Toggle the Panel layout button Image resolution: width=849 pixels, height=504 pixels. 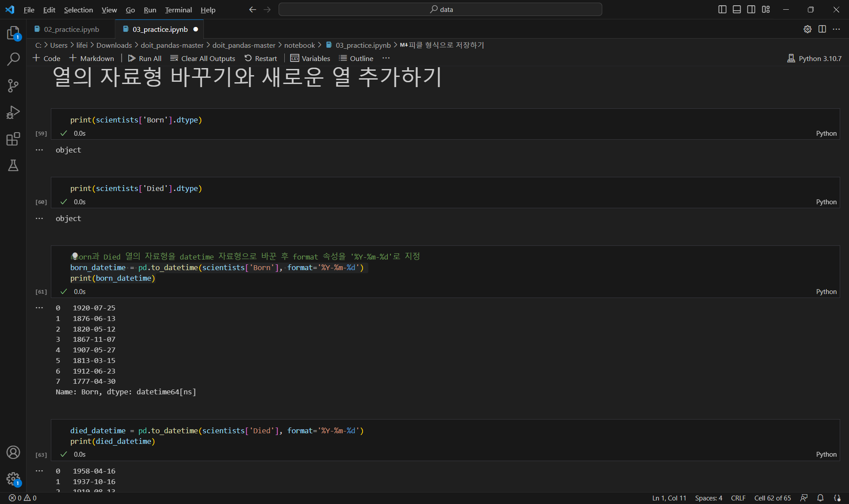737,9
